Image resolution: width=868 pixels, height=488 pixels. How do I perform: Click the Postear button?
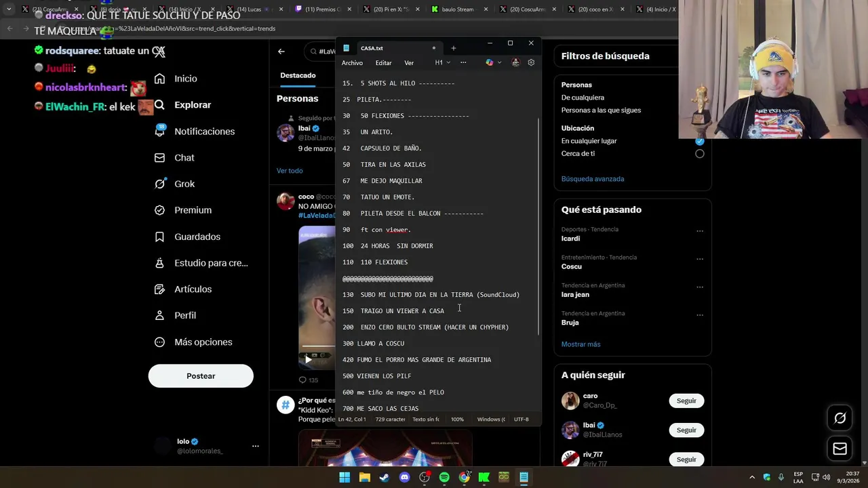[x=201, y=376]
